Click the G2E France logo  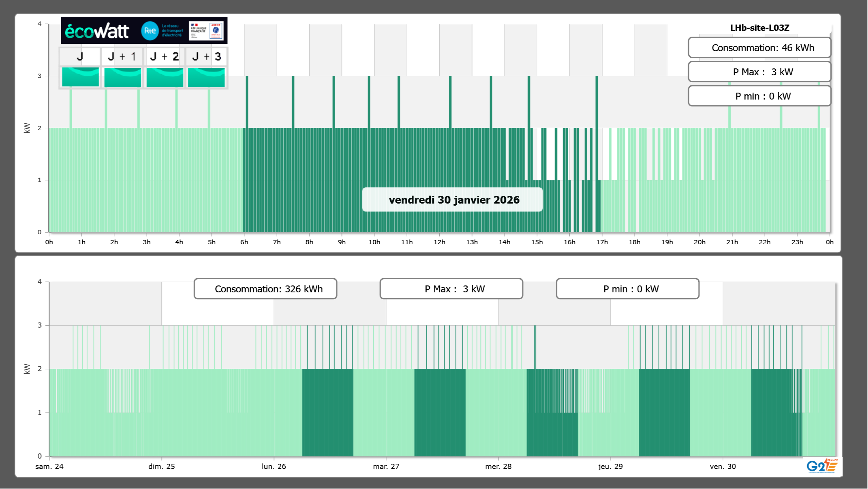pos(822,466)
